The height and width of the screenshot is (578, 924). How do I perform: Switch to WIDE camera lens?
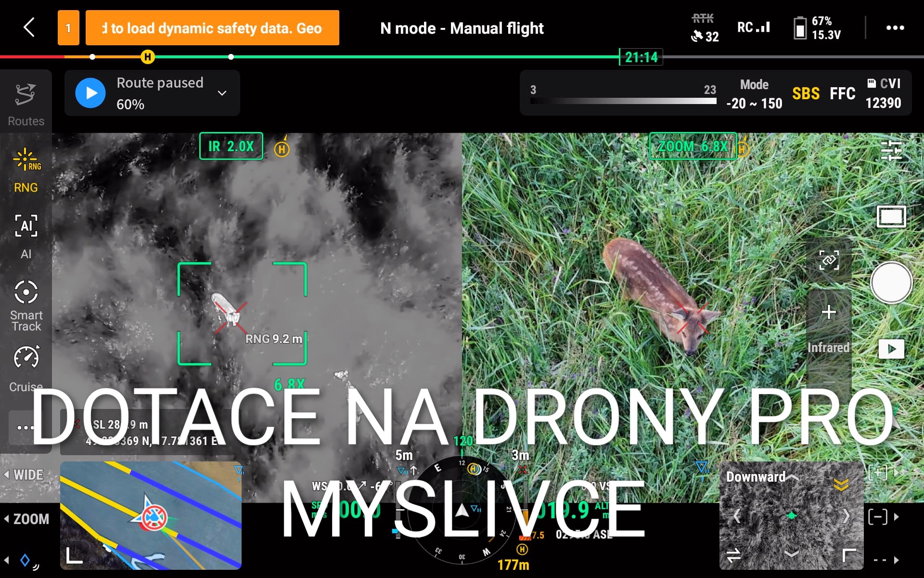[x=28, y=475]
